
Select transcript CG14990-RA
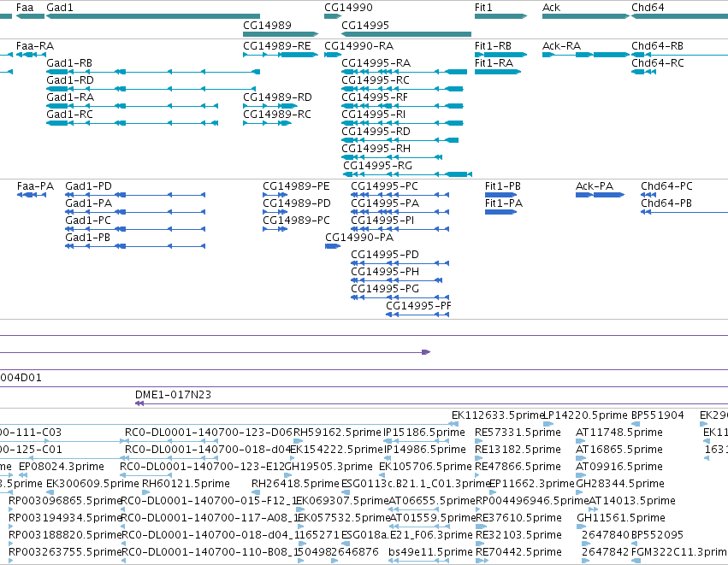[x=333, y=55]
